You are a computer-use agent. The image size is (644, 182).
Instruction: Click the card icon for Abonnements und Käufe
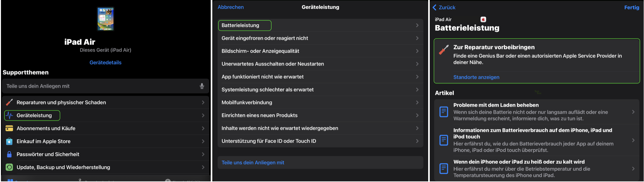click(10, 128)
